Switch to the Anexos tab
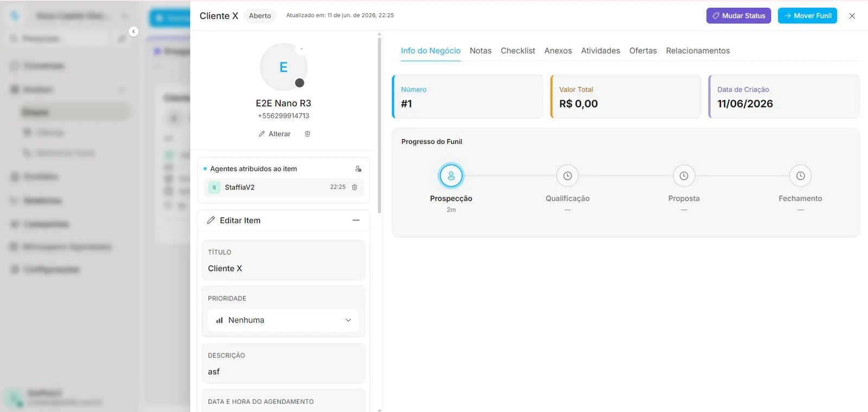 click(x=558, y=50)
